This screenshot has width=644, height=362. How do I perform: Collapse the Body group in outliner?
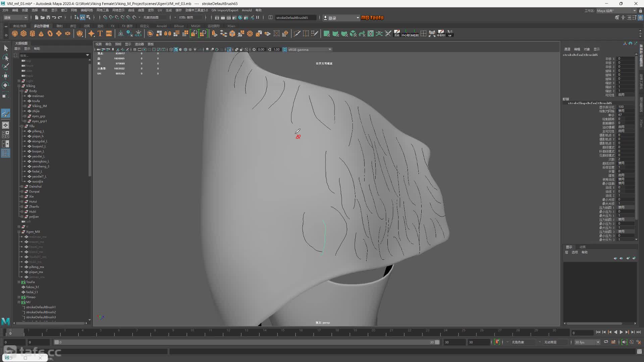[22, 91]
